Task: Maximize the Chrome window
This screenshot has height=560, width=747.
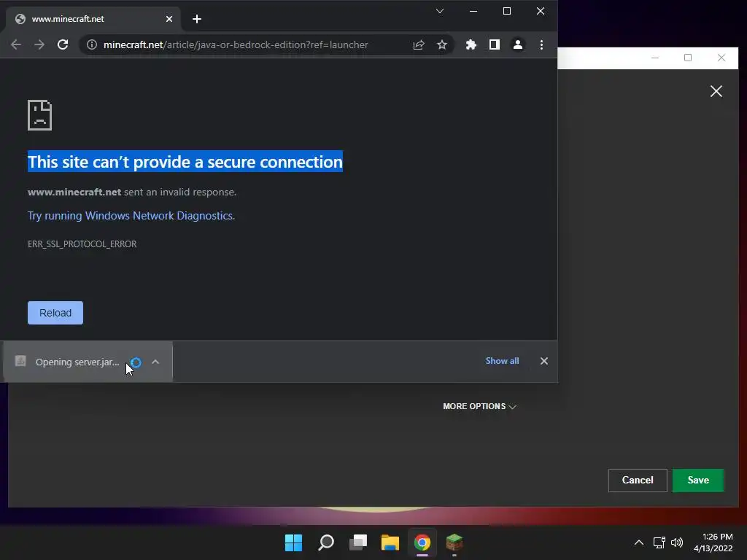Action: (507, 11)
